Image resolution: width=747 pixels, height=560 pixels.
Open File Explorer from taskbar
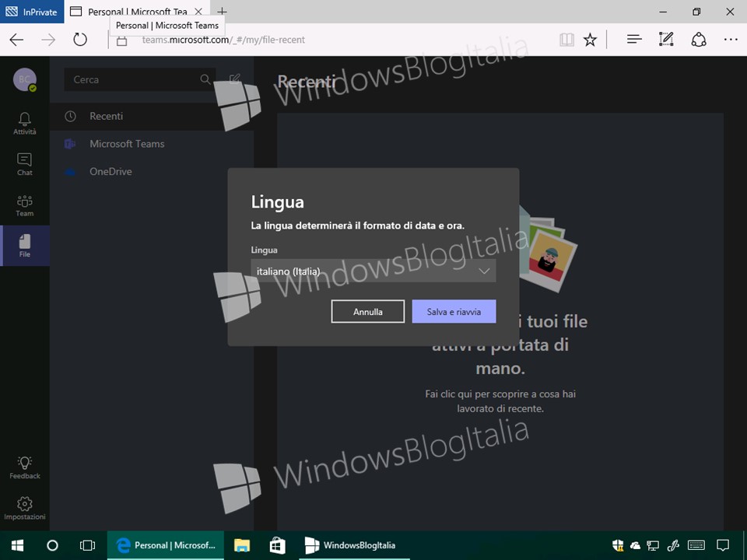[x=242, y=545]
